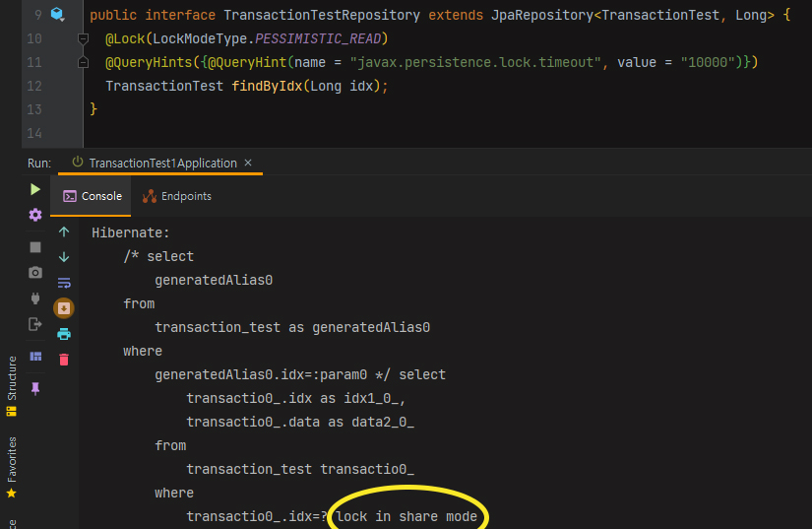Close the TransactionTest1Application run tab
The width and height of the screenshot is (812, 529).
(248, 163)
